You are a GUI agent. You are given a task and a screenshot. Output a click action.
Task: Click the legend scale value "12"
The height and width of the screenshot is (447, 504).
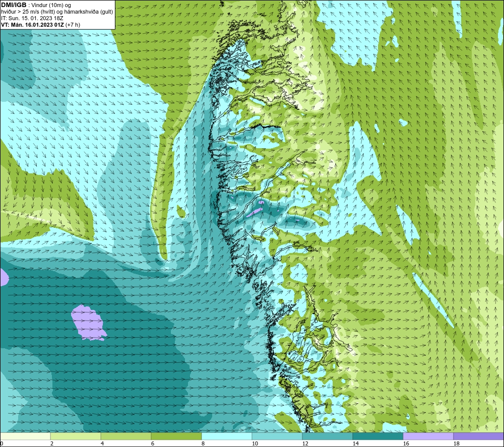pos(305,443)
